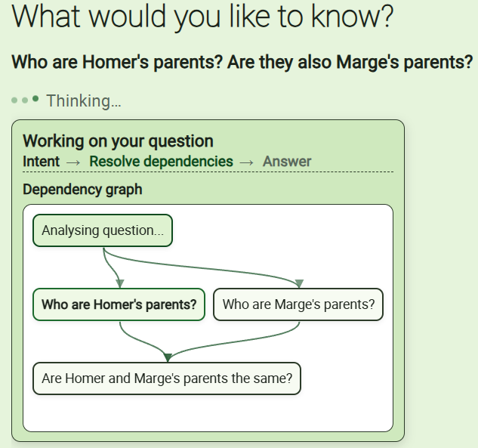Click the "Working on your question" title

[x=118, y=141]
